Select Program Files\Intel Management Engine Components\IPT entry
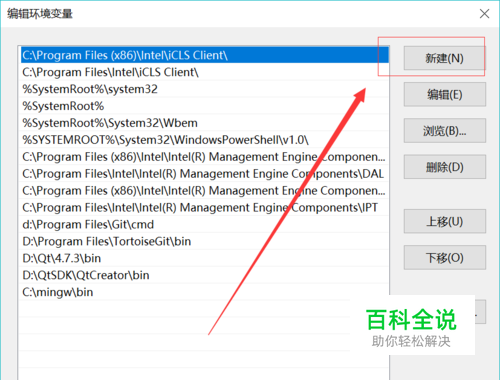Viewport: 500px width, 380px height. 204,208
